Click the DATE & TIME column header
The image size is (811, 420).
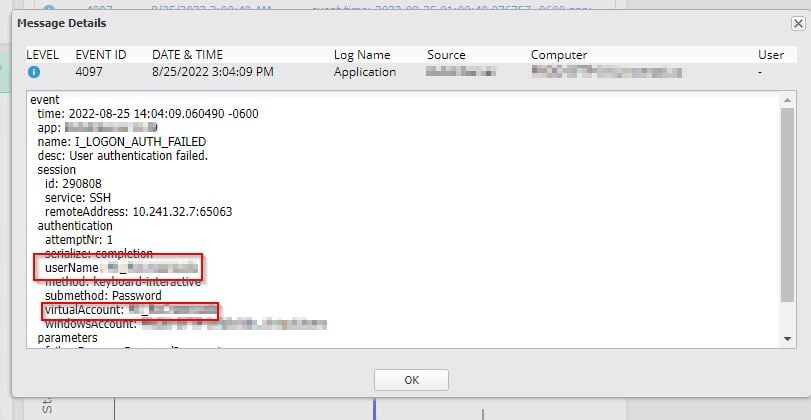(187, 55)
